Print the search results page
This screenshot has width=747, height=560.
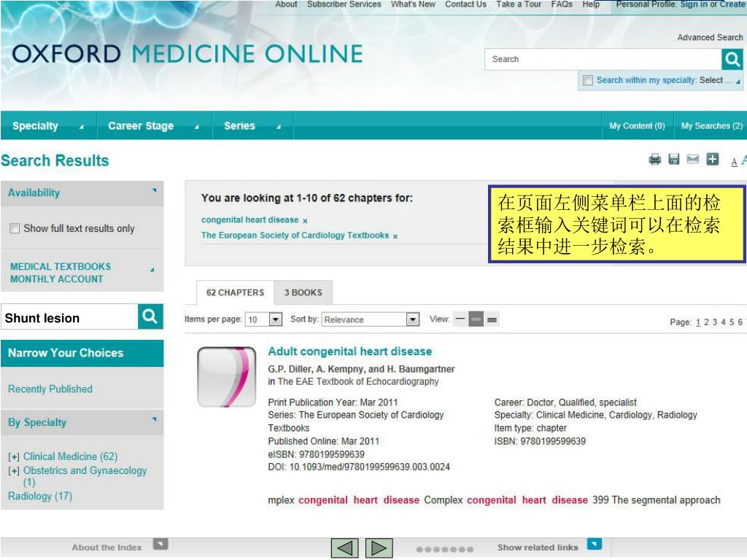pos(655,160)
